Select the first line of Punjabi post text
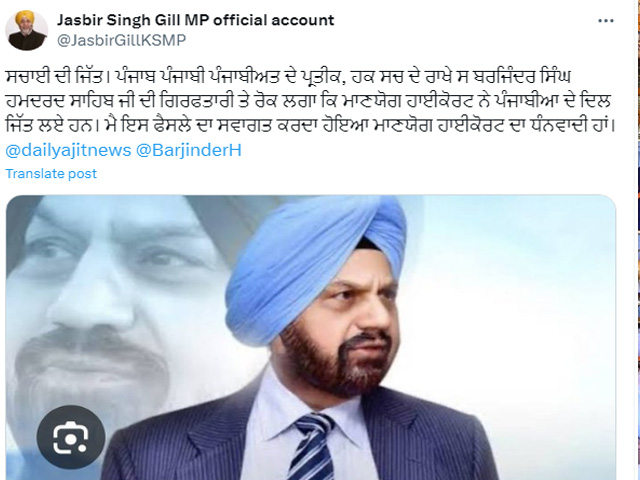Image resolution: width=640 pixels, height=480 pixels. click(x=288, y=77)
